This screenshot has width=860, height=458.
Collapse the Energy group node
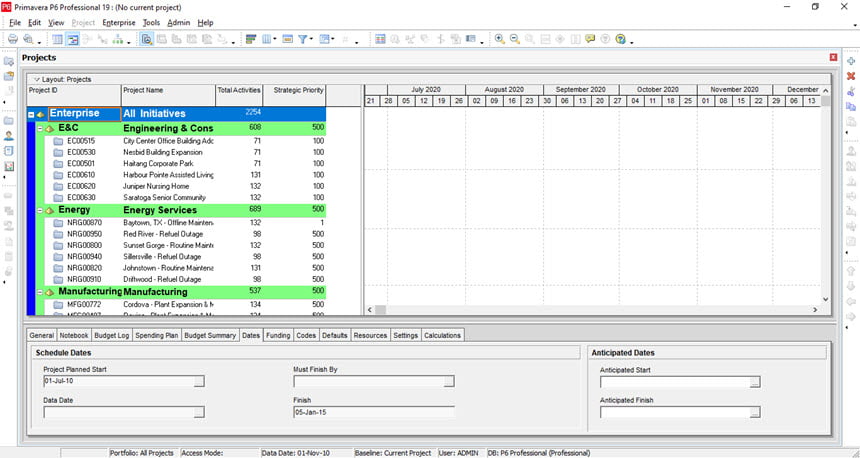pos(40,210)
